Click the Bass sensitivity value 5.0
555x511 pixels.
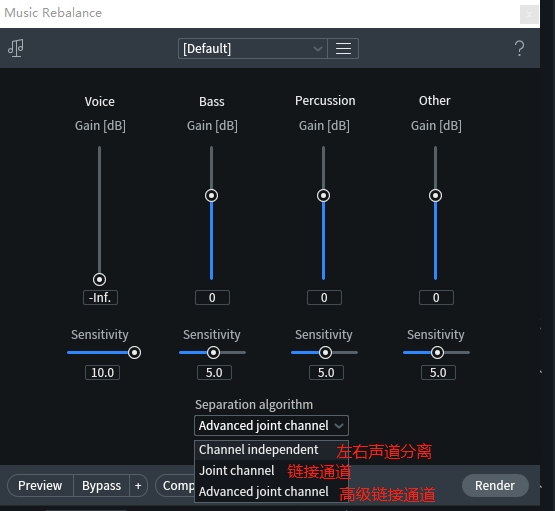pyautogui.click(x=214, y=373)
